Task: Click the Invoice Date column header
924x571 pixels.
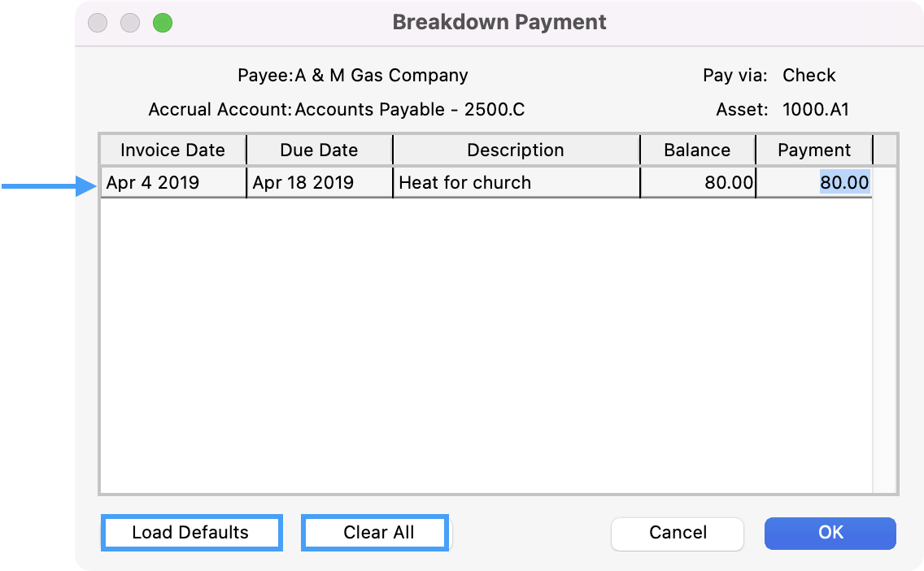Action: pyautogui.click(x=172, y=150)
